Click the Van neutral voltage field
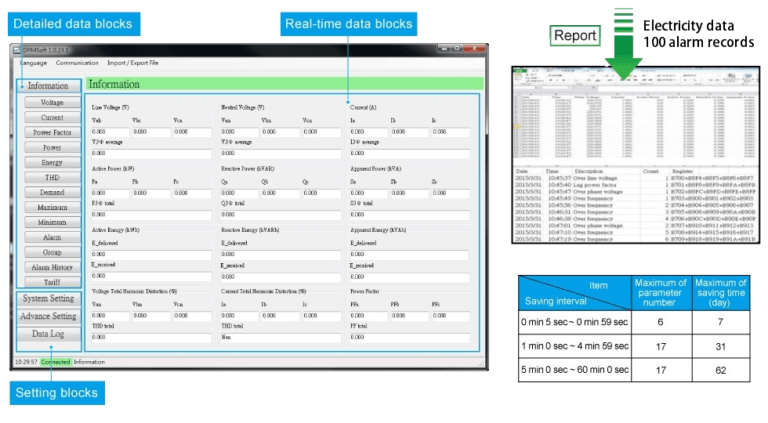The height and width of the screenshot is (423, 768). point(240,132)
